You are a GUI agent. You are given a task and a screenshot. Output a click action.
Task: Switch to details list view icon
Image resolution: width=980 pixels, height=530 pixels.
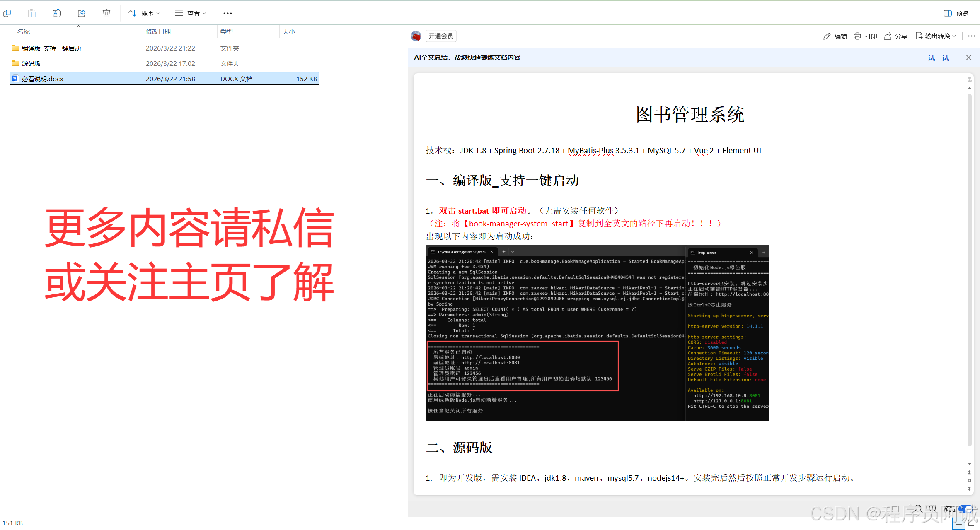coord(958,523)
